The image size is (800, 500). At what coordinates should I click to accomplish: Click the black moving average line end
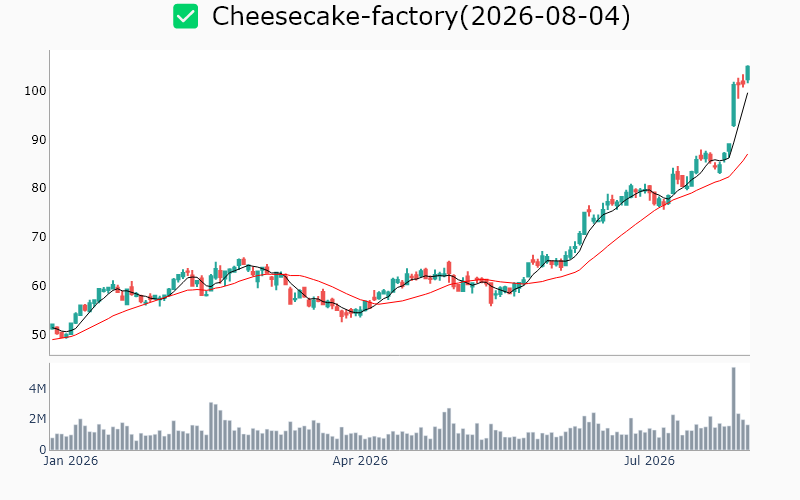[747, 93]
